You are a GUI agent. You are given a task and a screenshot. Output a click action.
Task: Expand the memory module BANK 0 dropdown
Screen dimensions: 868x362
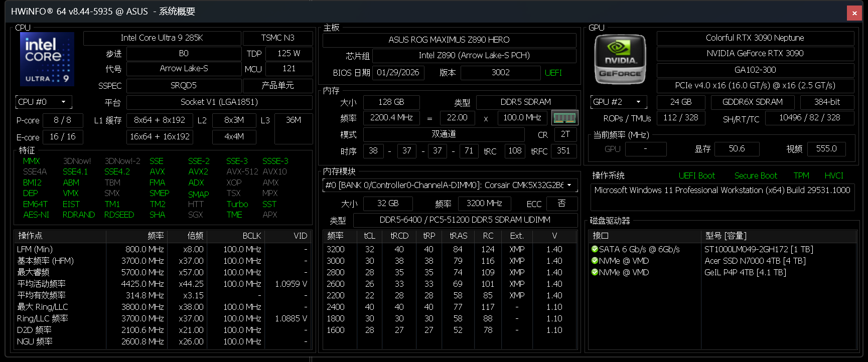click(450, 186)
